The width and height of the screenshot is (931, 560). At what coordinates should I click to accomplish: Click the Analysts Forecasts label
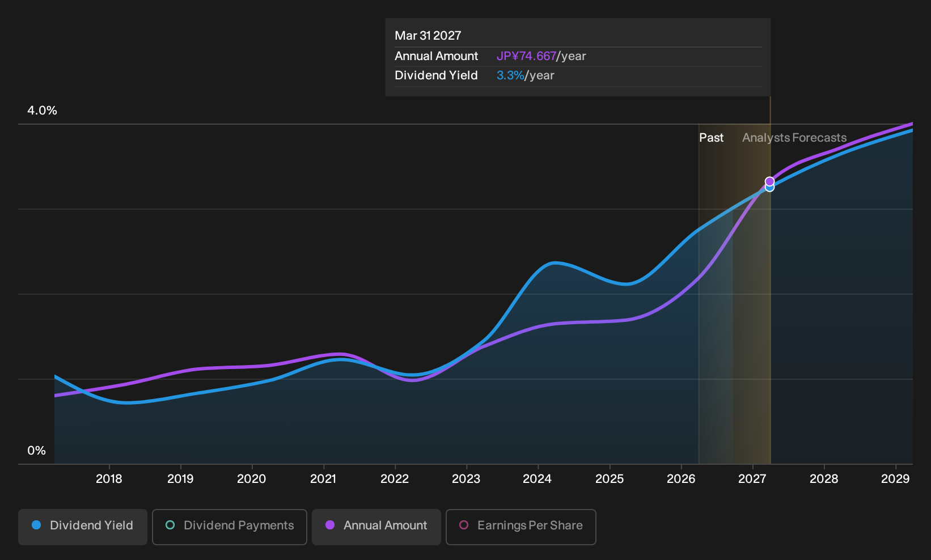pyautogui.click(x=794, y=138)
